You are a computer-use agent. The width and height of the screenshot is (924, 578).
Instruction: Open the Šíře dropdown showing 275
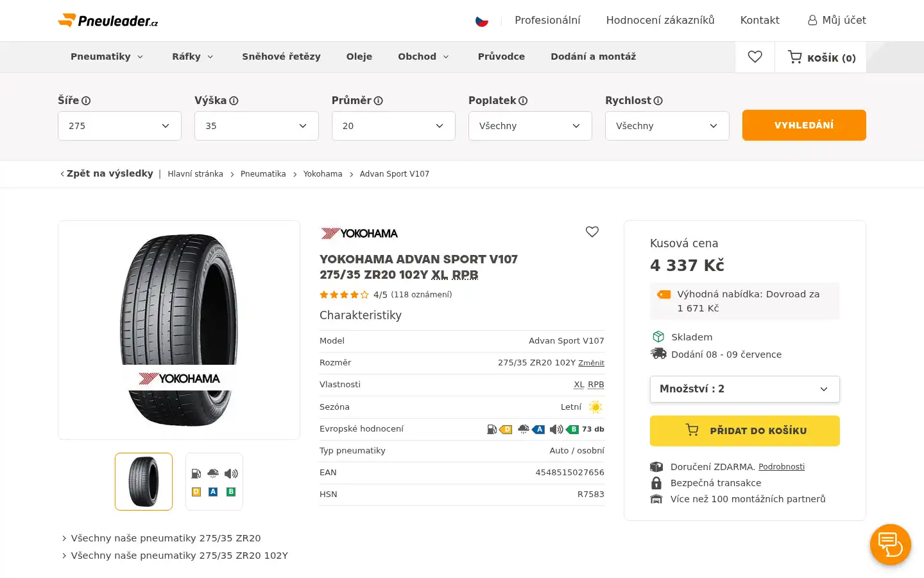point(119,126)
